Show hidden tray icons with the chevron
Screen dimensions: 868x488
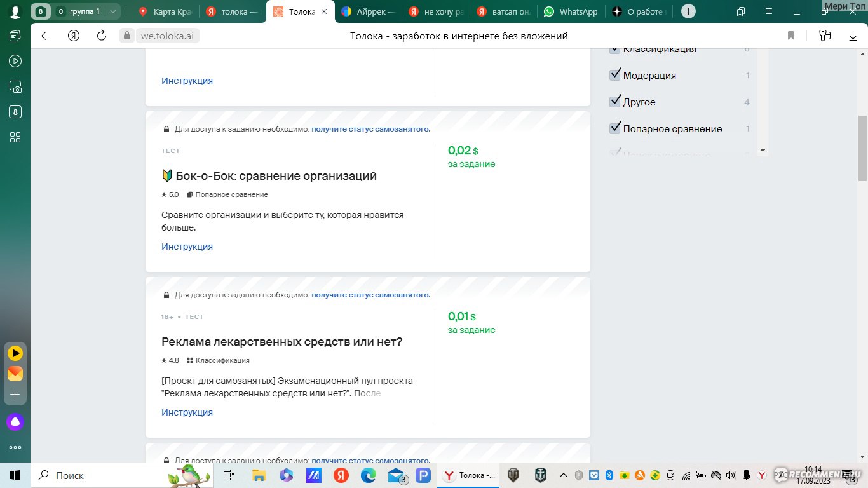point(563,475)
